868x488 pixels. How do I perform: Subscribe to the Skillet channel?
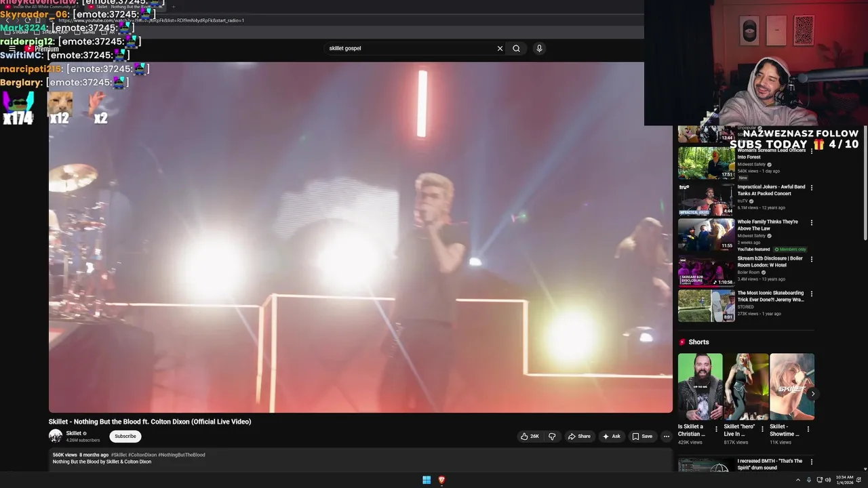[x=125, y=436]
